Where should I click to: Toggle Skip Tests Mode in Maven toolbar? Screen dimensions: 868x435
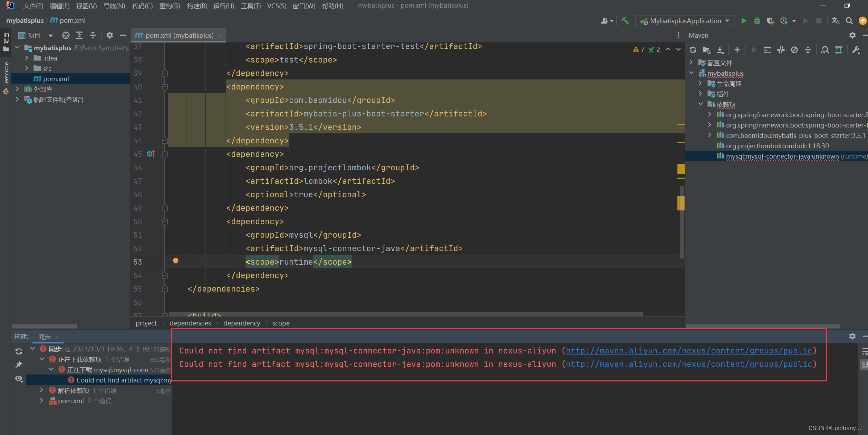tap(794, 50)
